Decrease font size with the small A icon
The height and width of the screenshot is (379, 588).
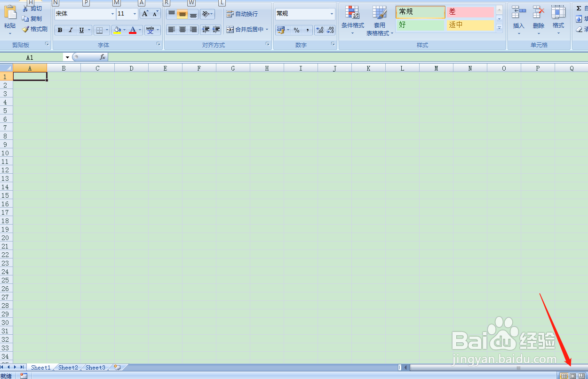[x=155, y=14]
